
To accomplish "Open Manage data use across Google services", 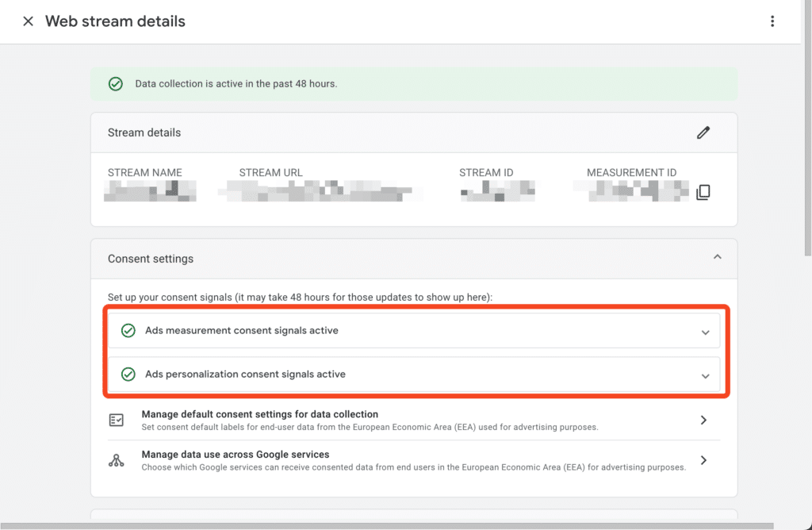I will click(x=235, y=455).
